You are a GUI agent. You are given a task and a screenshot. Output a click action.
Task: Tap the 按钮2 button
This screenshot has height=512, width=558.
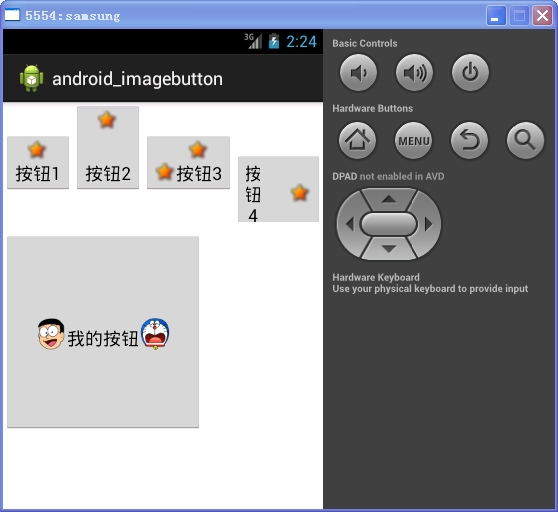coord(108,147)
